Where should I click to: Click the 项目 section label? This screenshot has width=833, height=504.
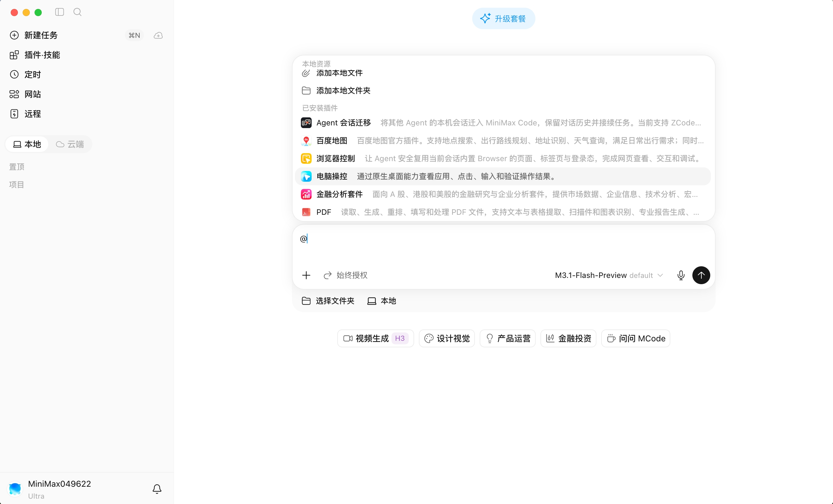coord(17,185)
